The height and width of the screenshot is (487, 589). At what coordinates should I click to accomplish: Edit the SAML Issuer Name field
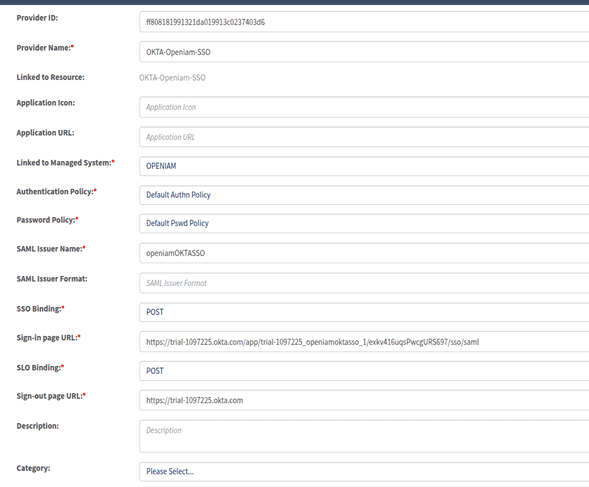[364, 253]
